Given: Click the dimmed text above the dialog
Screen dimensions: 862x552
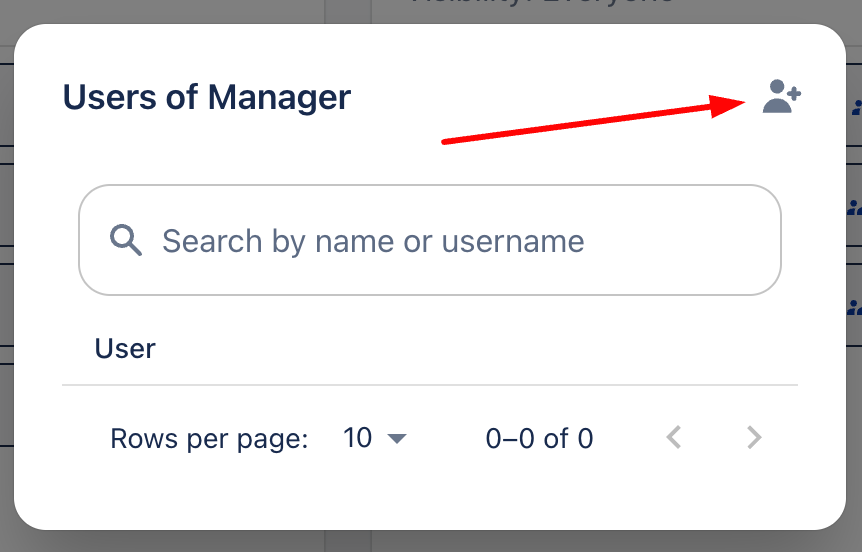Looking at the screenshot, I should [x=540, y=5].
